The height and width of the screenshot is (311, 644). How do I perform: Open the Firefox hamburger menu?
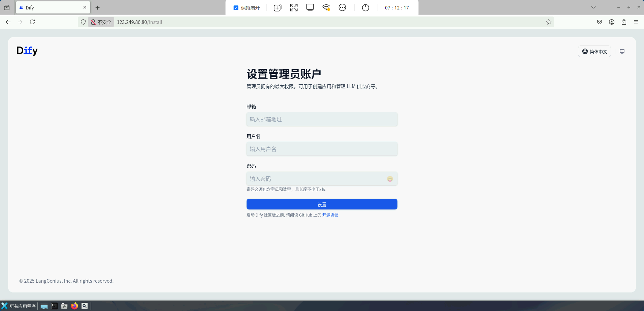[636, 22]
